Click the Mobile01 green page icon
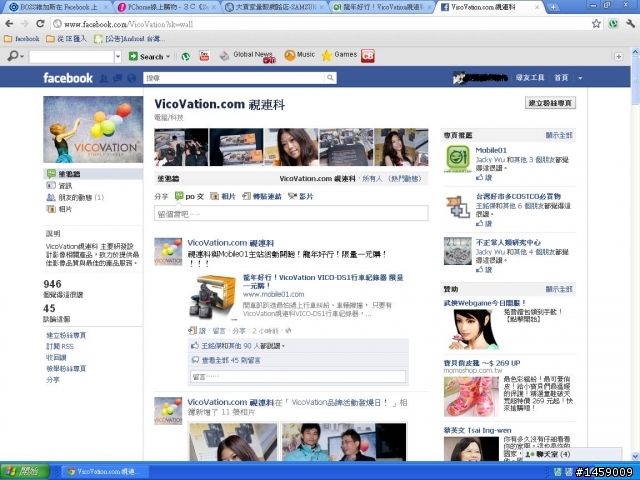640x480 pixels. 458,159
